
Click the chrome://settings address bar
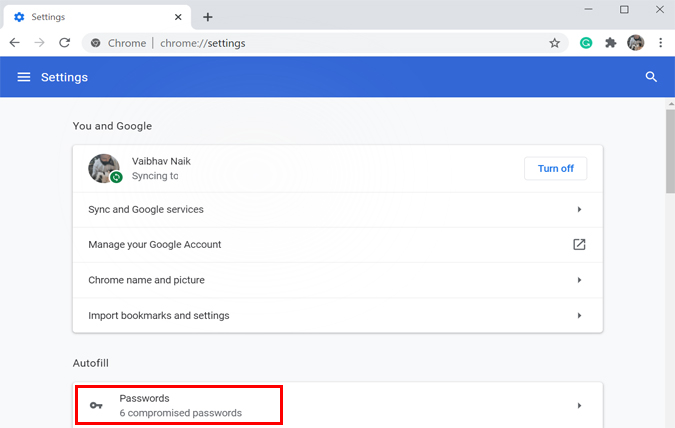point(325,43)
